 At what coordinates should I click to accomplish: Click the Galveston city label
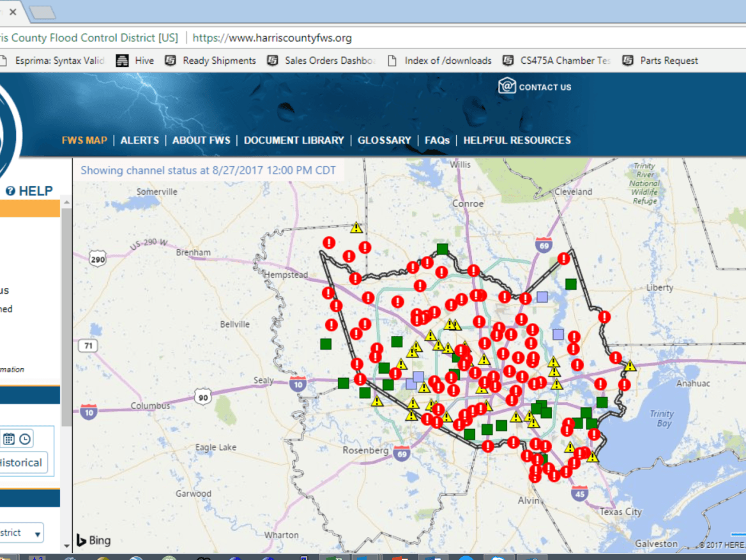tap(656, 543)
